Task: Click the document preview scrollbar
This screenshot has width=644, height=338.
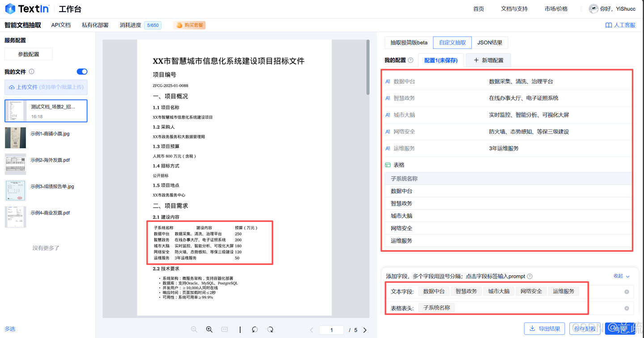Action: pos(368,67)
